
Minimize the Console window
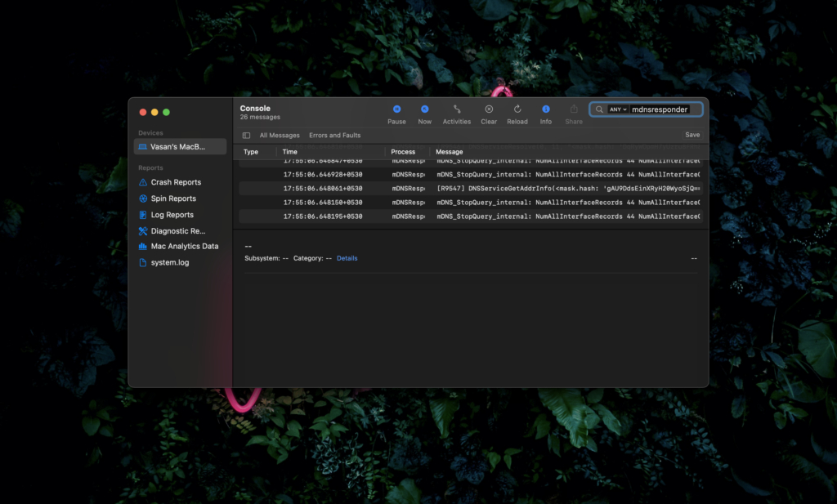pyautogui.click(x=154, y=112)
